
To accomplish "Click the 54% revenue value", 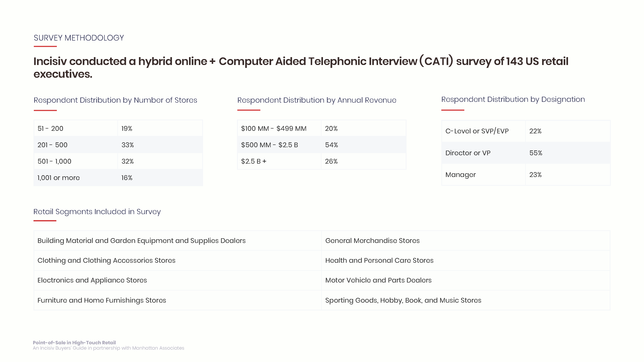I will [331, 145].
